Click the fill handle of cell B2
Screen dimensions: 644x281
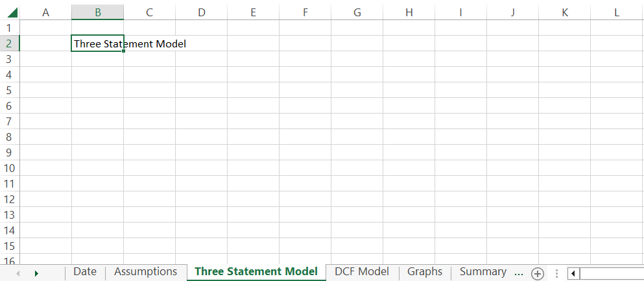click(123, 51)
